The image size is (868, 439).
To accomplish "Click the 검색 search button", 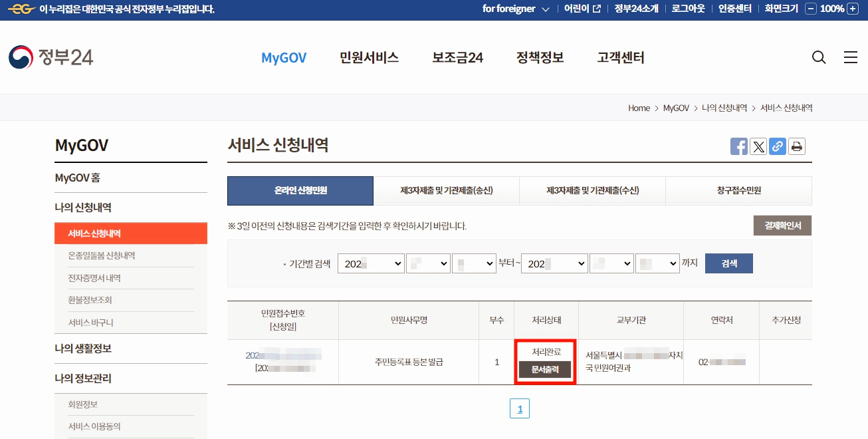I will tap(728, 263).
